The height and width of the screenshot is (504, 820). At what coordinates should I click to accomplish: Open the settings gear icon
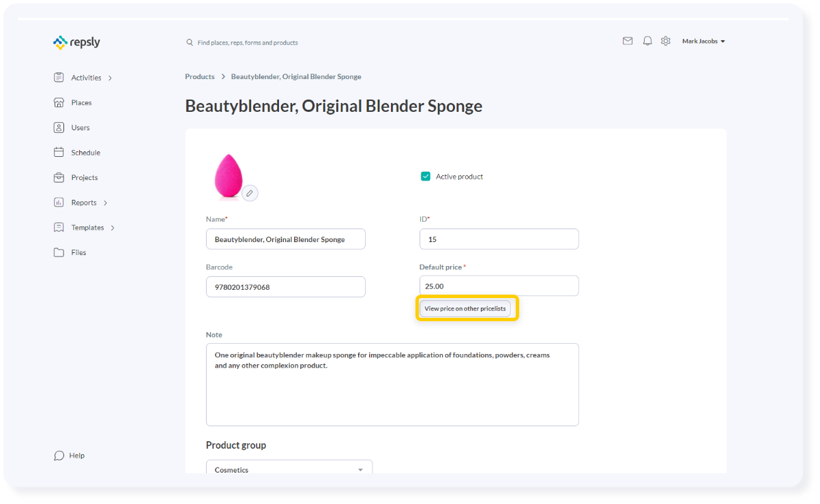[x=666, y=41]
